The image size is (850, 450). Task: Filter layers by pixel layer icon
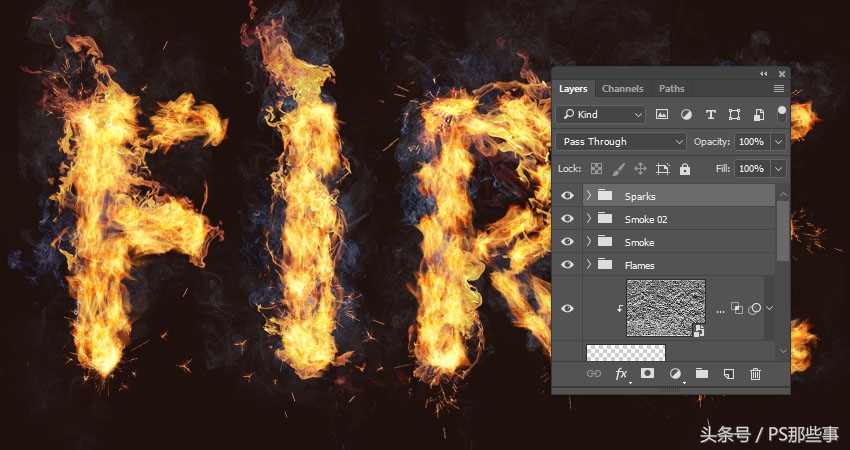click(x=661, y=114)
